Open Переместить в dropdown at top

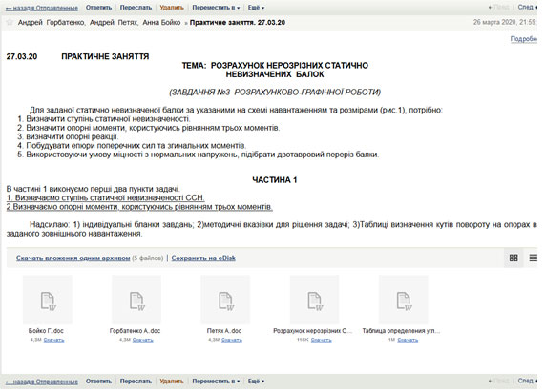(216, 8)
